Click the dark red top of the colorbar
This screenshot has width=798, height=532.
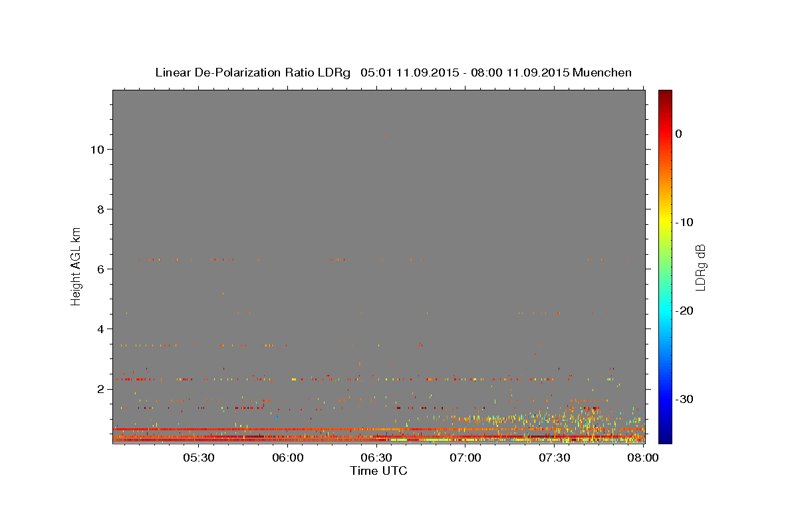665,94
